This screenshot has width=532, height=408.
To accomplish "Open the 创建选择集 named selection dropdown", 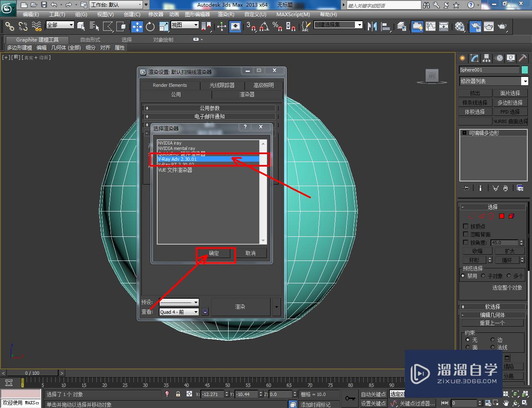I will [x=338, y=25].
